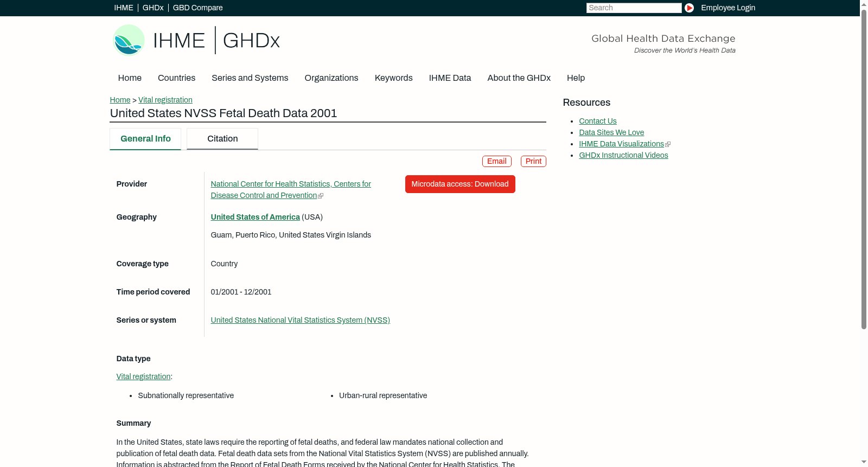This screenshot has width=868, height=467.
Task: Click the Vital registration breadcrumb link
Action: pos(165,100)
